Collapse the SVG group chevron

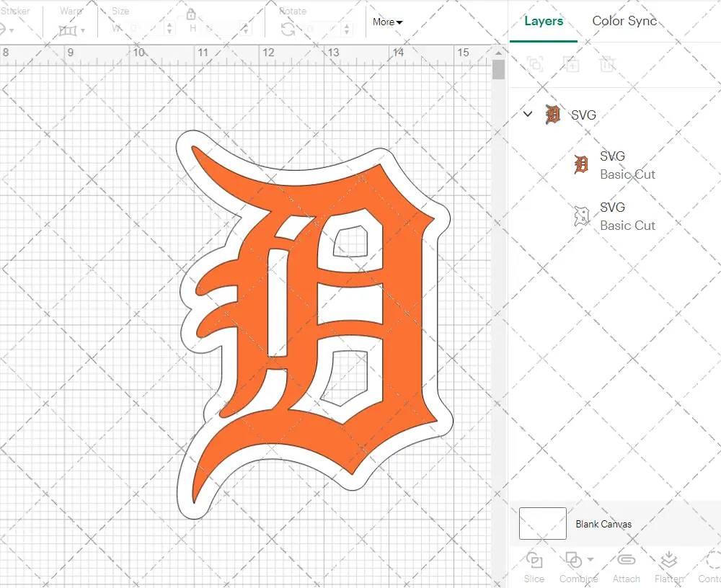(528, 114)
